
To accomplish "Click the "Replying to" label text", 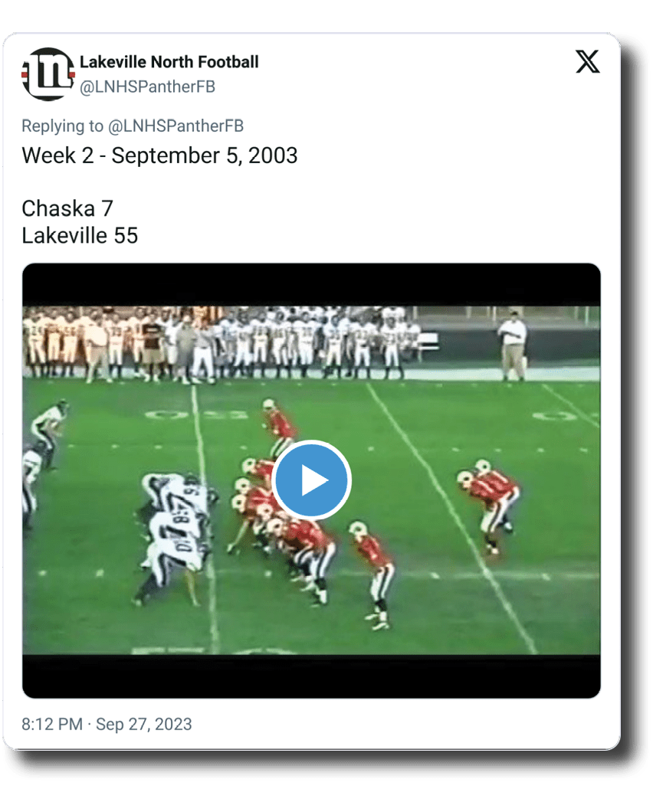I will click(x=62, y=126).
